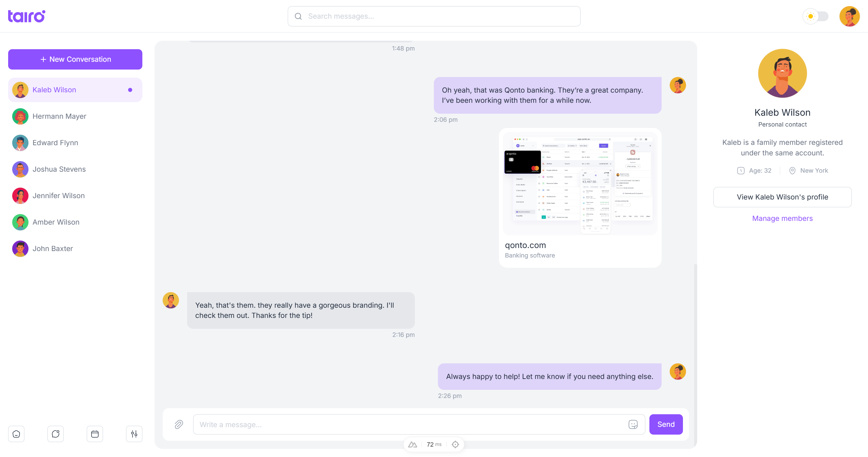The height and width of the screenshot is (457, 868).
Task: Activate the component inspector target icon
Action: click(x=456, y=444)
